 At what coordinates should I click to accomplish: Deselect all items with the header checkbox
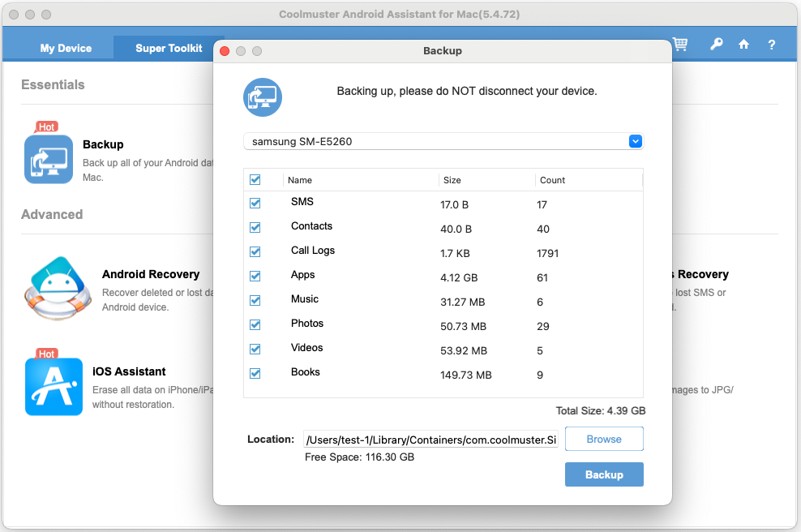pyautogui.click(x=256, y=179)
